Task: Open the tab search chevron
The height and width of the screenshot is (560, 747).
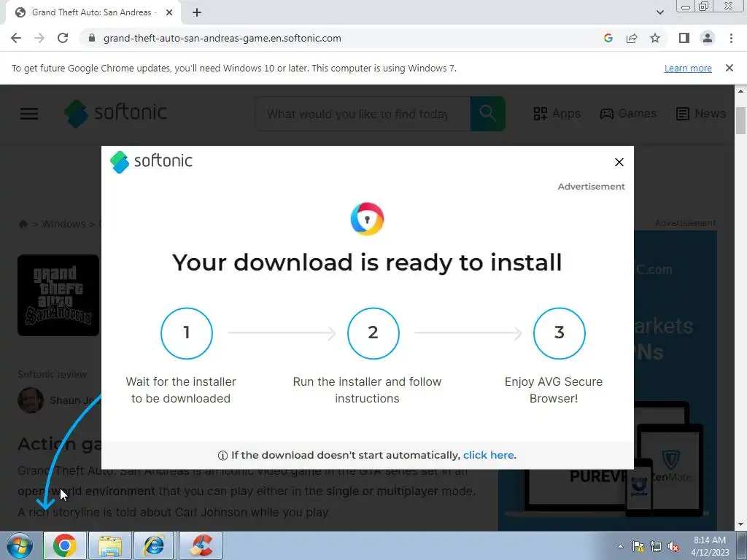Action: click(659, 12)
